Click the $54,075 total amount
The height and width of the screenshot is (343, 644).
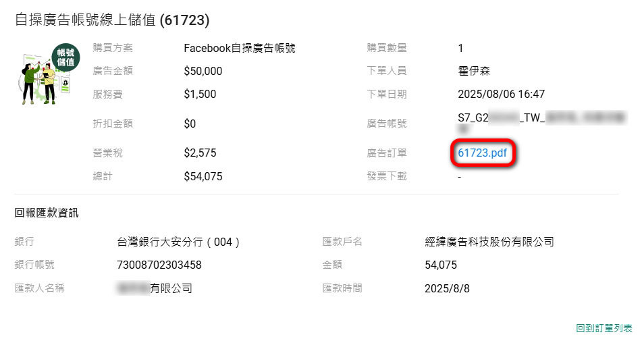pyautogui.click(x=203, y=176)
